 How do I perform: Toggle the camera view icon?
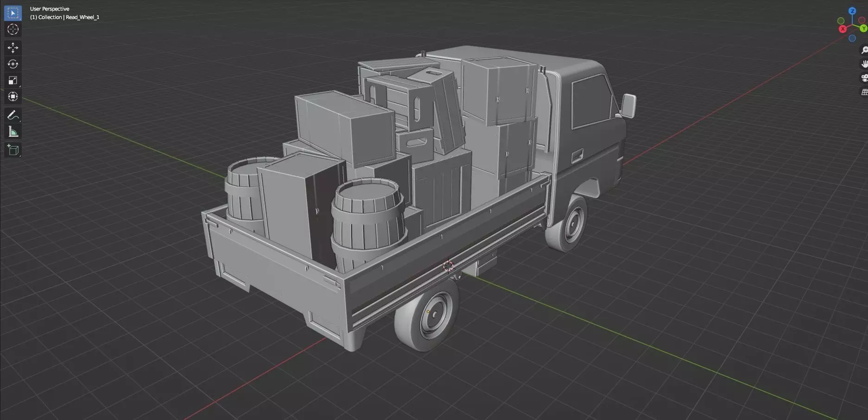pyautogui.click(x=864, y=78)
